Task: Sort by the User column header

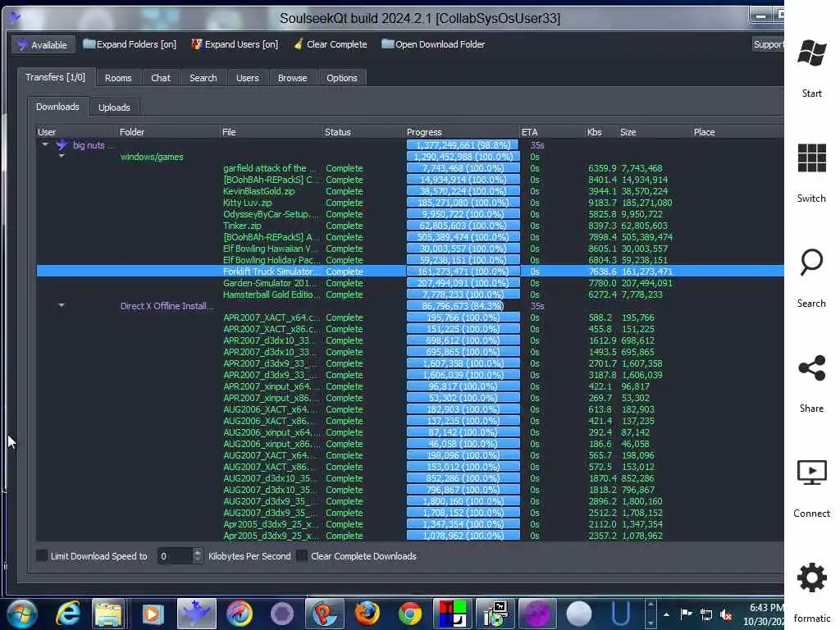Action: (x=76, y=132)
